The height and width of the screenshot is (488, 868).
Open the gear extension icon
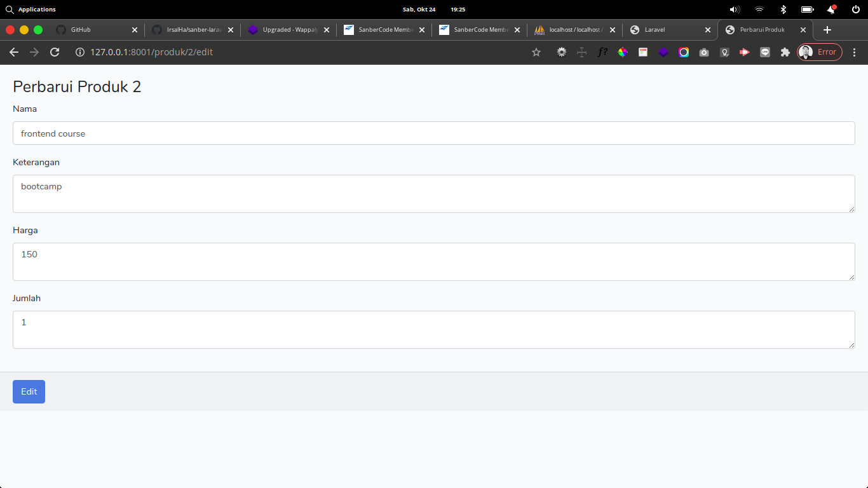tap(562, 52)
